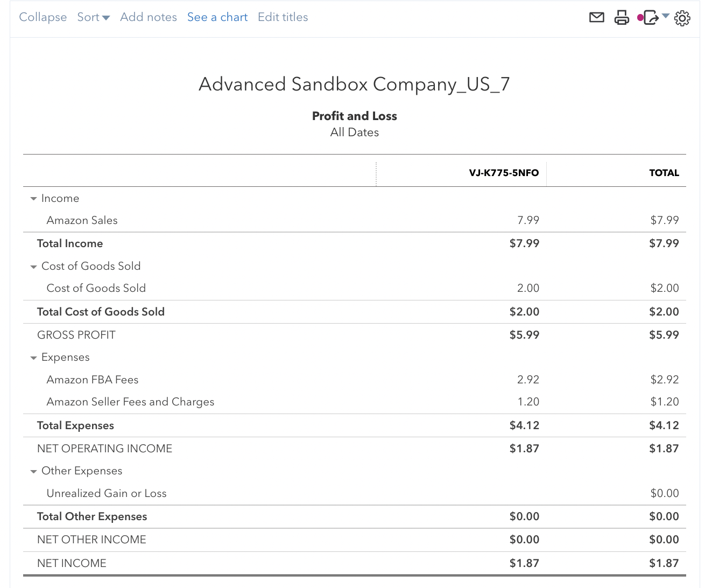The width and height of the screenshot is (705, 588).
Task: Open Amazon FBA Fees 2.92 amount
Action: [528, 380]
